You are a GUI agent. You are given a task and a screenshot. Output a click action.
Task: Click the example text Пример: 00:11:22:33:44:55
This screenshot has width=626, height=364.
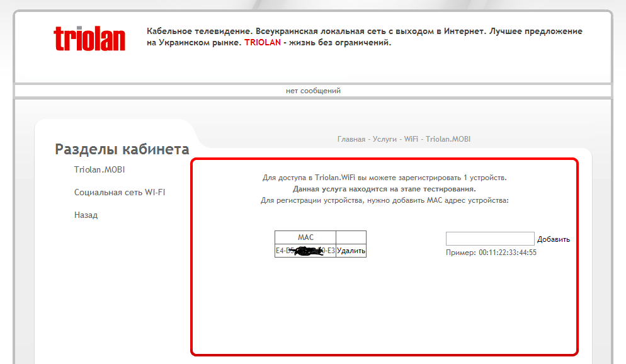point(491,253)
